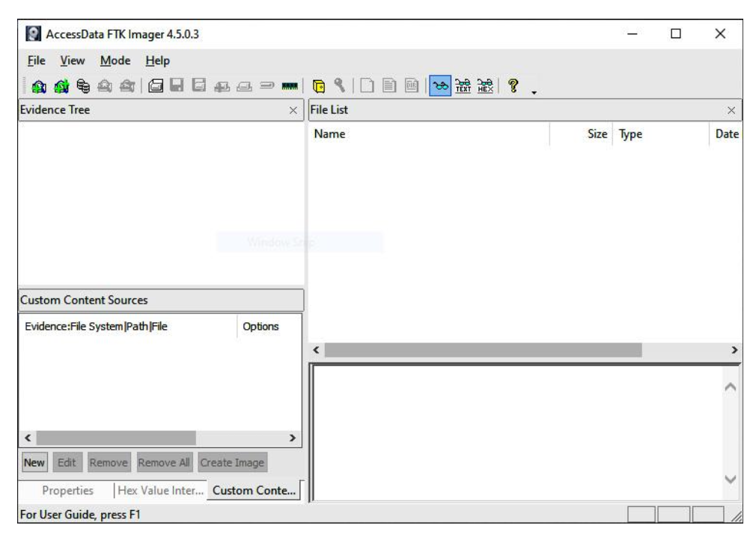Click the Remove All button
Screen dimensions: 756x534
(x=165, y=463)
